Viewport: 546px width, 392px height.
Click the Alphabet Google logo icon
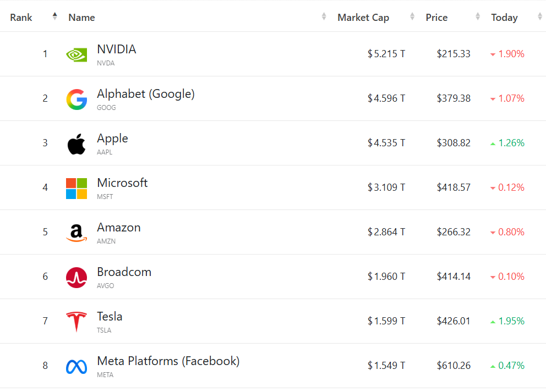click(x=77, y=99)
